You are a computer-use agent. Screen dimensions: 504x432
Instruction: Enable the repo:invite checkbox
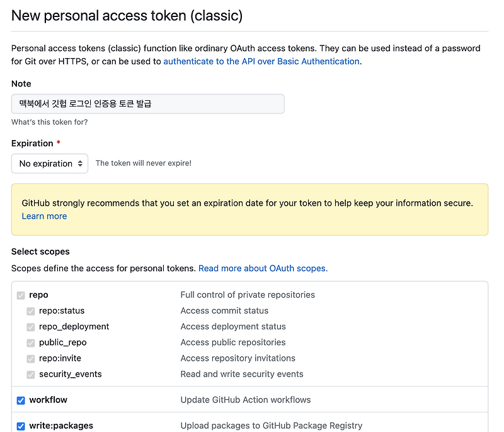[x=30, y=358]
